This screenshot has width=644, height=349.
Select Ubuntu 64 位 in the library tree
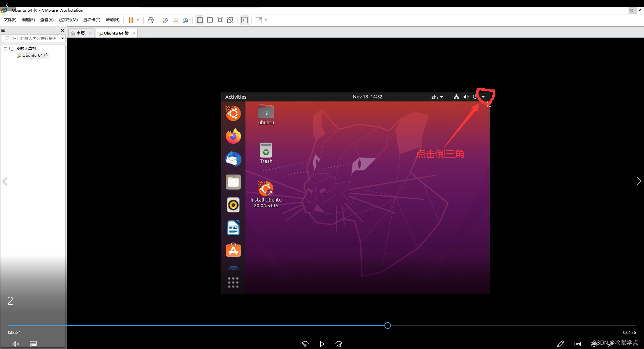[x=35, y=55]
